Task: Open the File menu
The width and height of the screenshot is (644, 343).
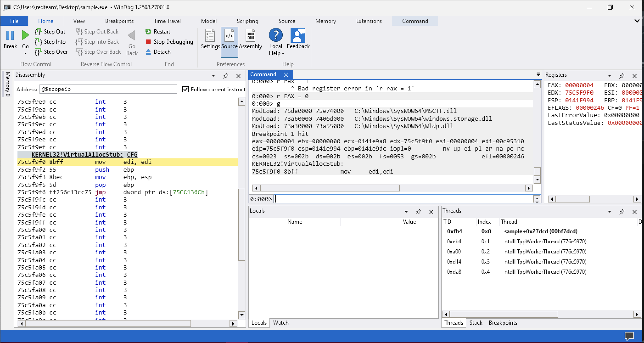Action: (x=14, y=21)
